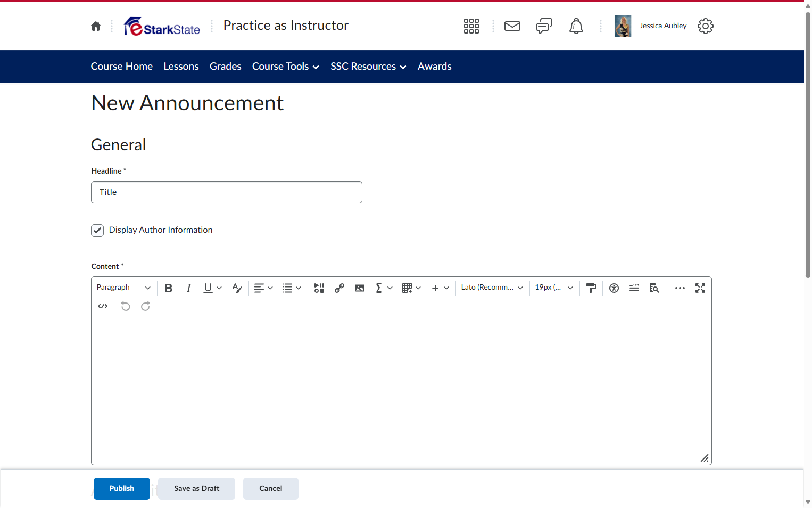Open the Paragraph format dropdown
Screen dimensions: 812x508
point(123,288)
